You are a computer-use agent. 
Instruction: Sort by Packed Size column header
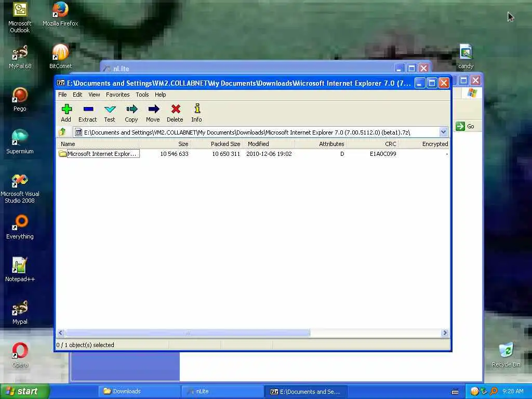click(217, 144)
